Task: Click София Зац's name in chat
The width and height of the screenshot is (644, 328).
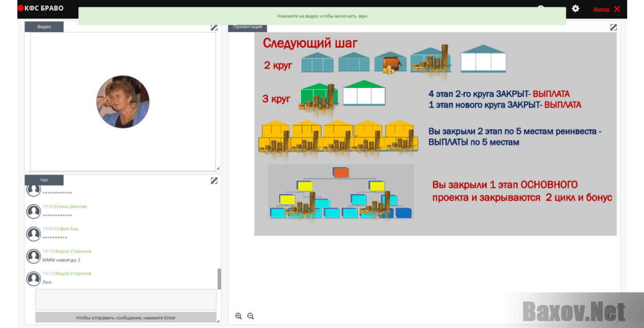Action: pyautogui.click(x=67, y=228)
